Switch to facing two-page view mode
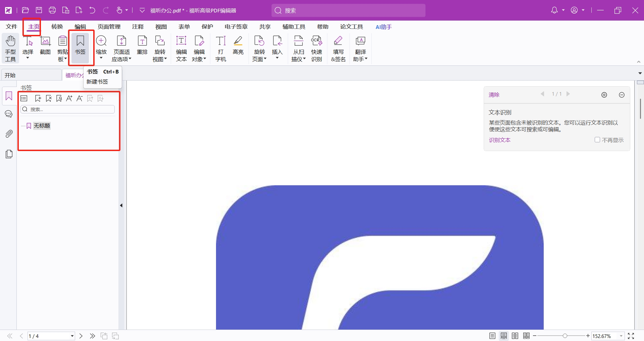The height and width of the screenshot is (341, 644). [515, 336]
